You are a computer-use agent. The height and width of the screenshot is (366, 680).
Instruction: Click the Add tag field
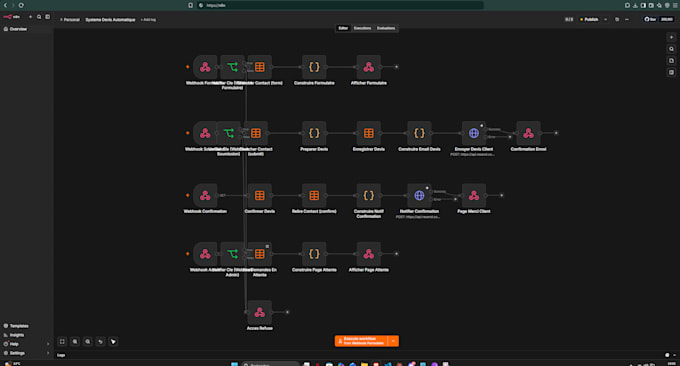coord(148,20)
